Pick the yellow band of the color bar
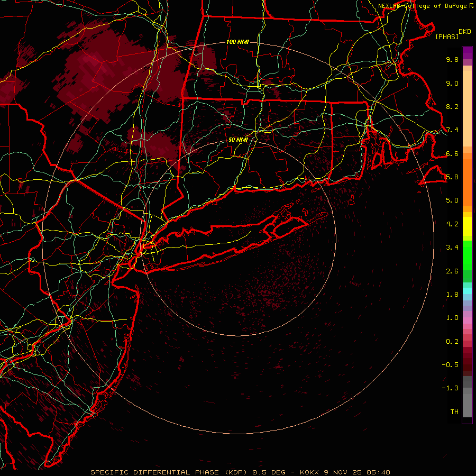This screenshot has width=476, height=476. tap(467, 226)
